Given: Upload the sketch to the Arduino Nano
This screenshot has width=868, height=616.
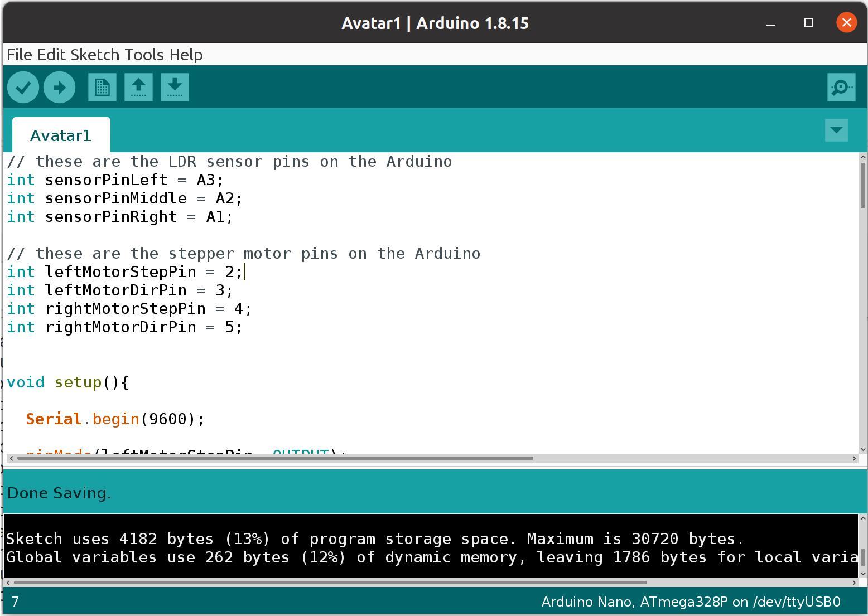Looking at the screenshot, I should pyautogui.click(x=59, y=87).
